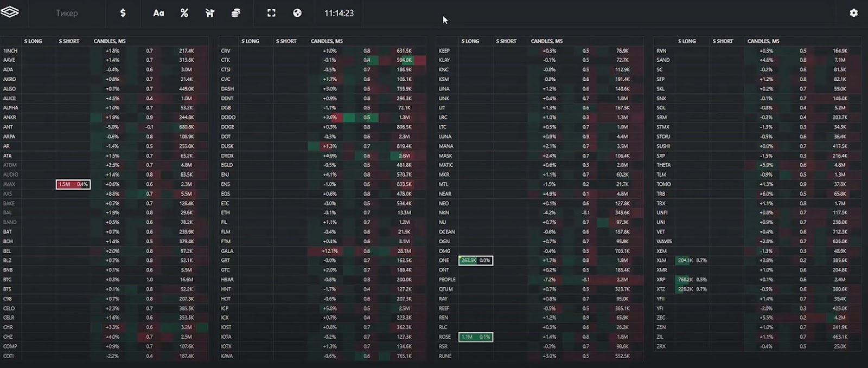Click the KAVA ticker
The image size is (868, 368).
click(x=227, y=356)
